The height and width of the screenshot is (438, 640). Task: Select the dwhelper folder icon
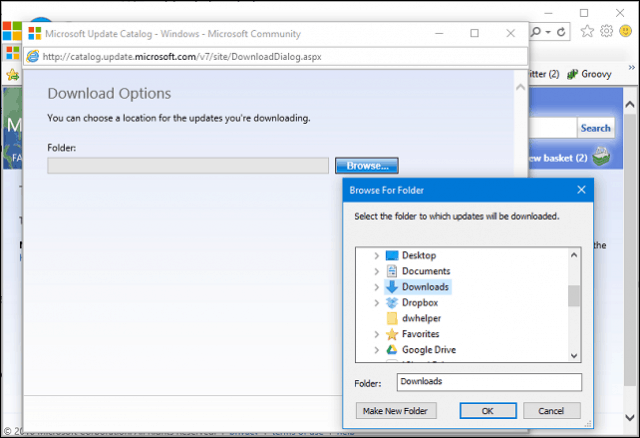click(392, 318)
